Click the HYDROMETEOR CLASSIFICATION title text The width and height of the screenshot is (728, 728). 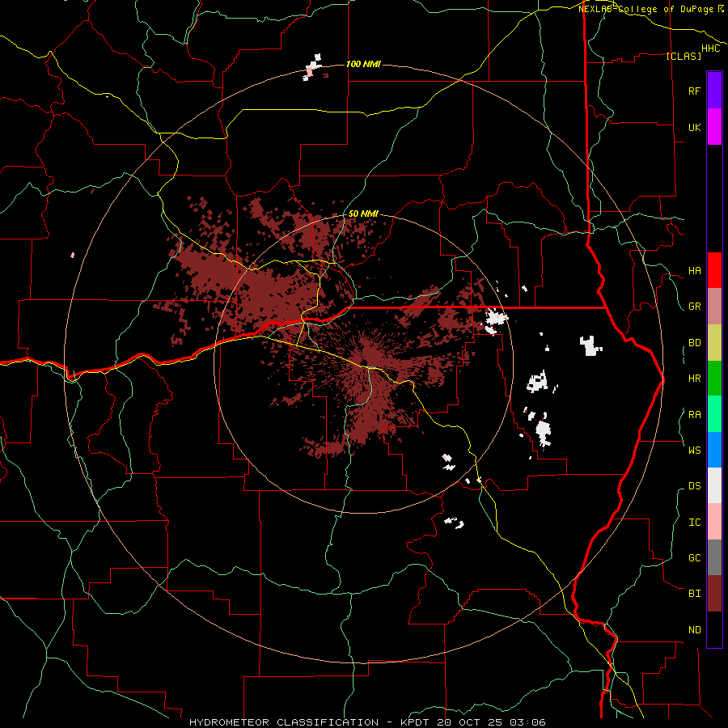pos(284,722)
